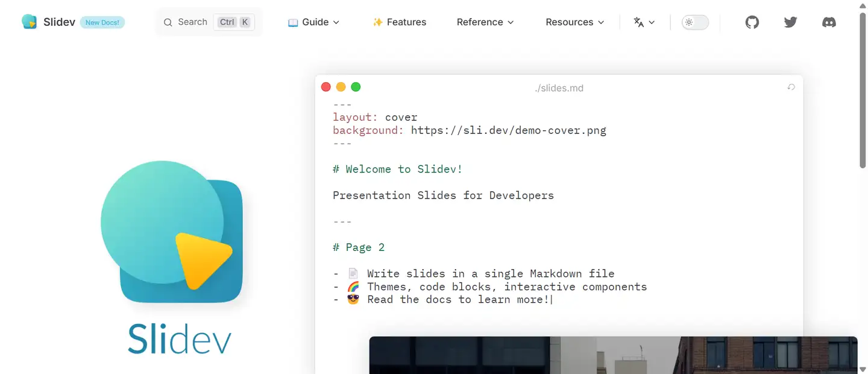This screenshot has width=868, height=374.
Task: Click the red close dot of demo window
Action: coord(326,87)
